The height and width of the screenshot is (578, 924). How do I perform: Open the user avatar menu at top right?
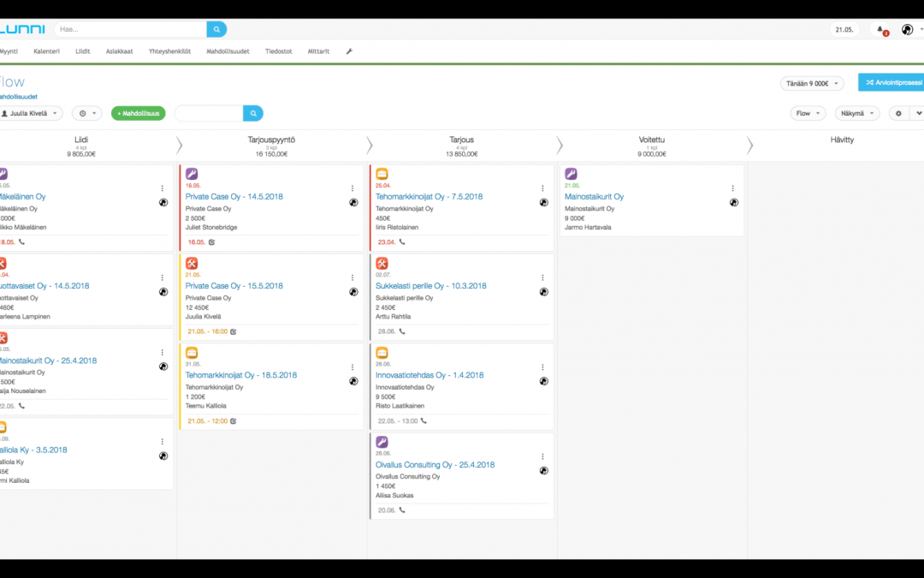(908, 29)
